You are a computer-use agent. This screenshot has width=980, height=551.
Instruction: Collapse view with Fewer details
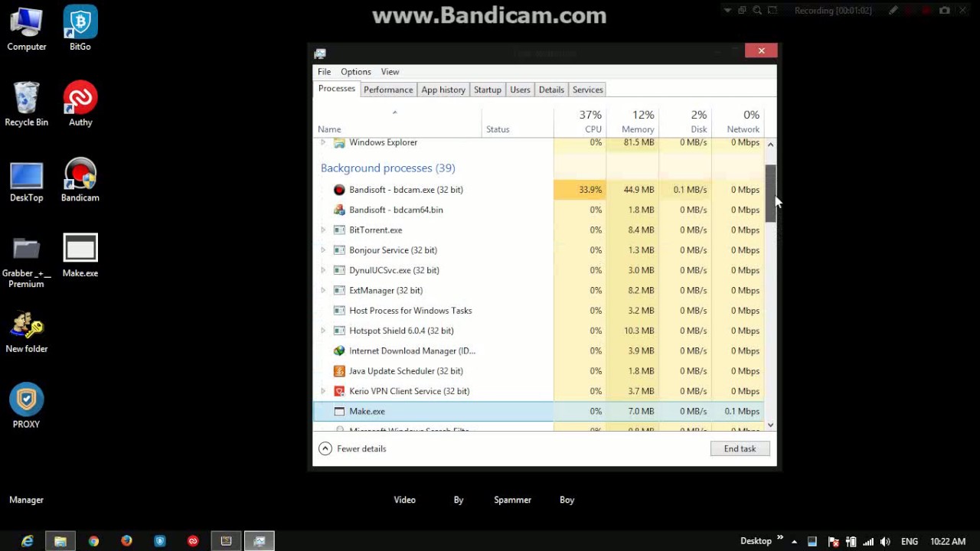[x=352, y=448]
